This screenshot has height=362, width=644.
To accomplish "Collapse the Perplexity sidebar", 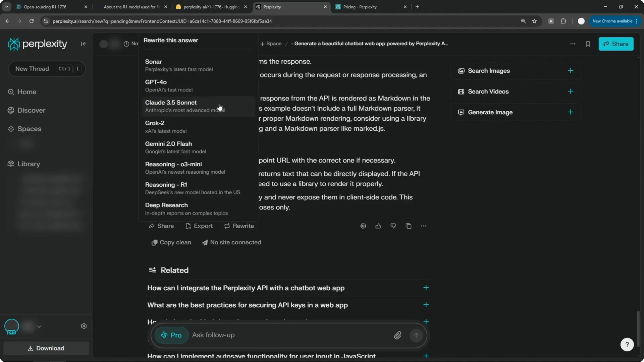I will pos(84,44).
